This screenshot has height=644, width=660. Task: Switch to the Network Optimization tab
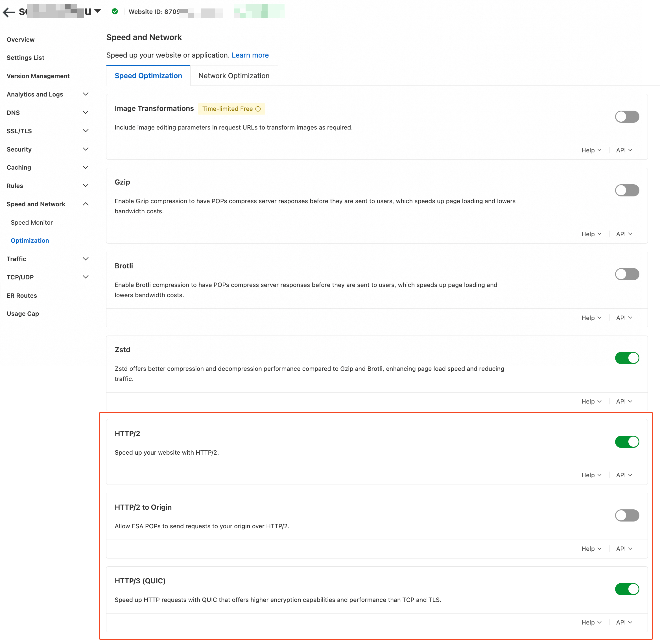coord(234,76)
